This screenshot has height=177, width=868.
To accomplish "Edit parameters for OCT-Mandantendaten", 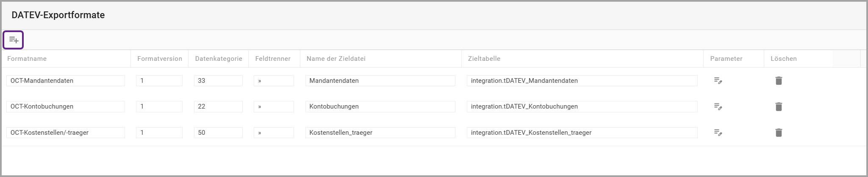I will click(718, 81).
